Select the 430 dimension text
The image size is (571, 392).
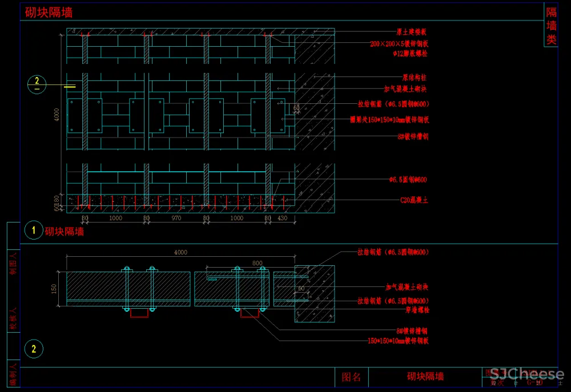[282, 218]
